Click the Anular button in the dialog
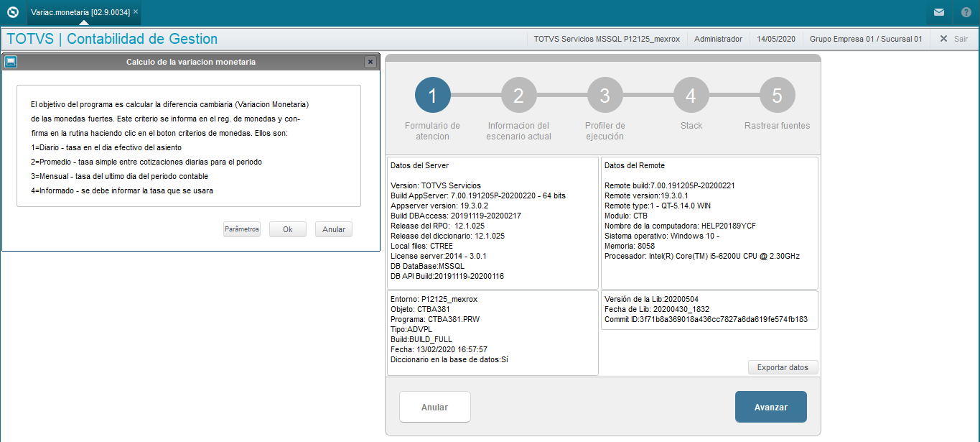 [334, 229]
